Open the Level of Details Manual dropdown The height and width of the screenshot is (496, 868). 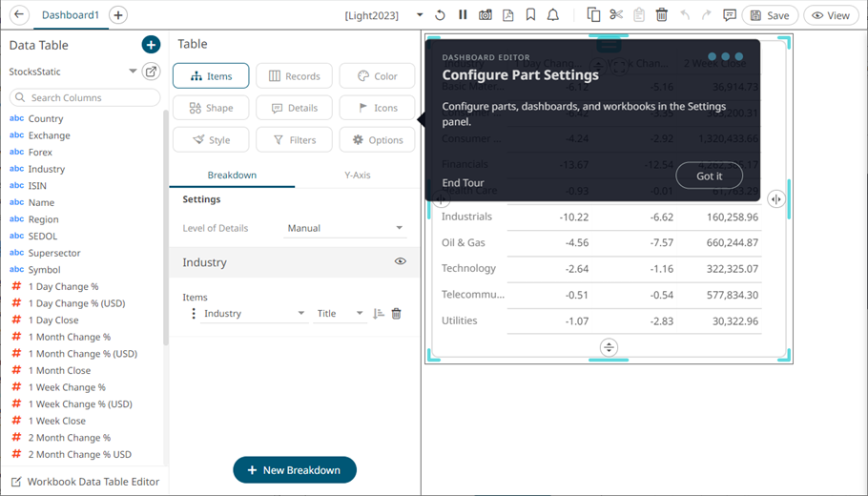[x=345, y=229]
